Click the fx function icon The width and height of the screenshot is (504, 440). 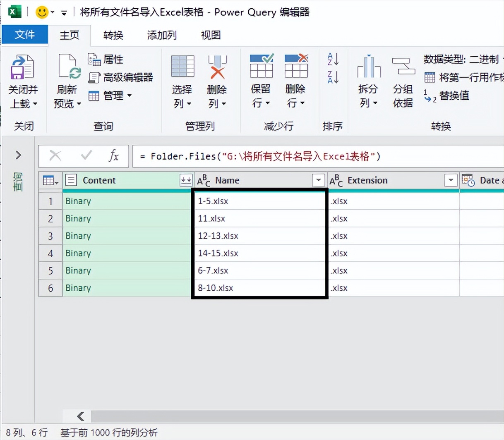113,155
